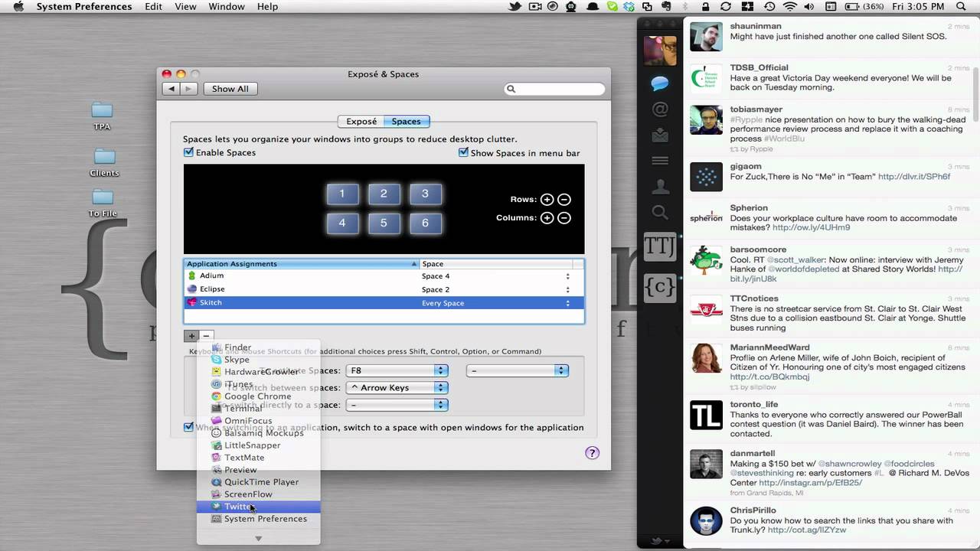Toggle switch-to-space-with-open-windows checkbox
Screen dimensions: 980x551
pos(188,427)
